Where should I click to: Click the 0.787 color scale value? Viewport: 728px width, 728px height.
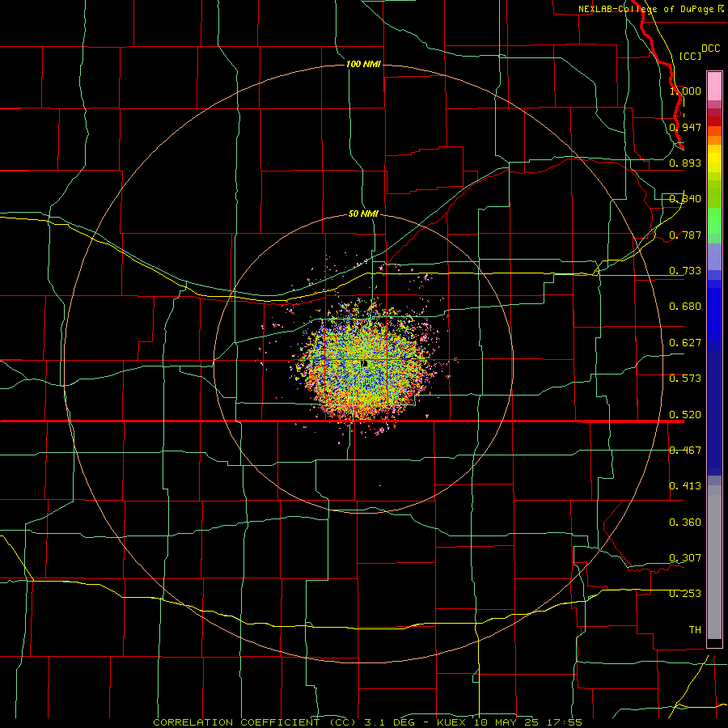pos(685,235)
